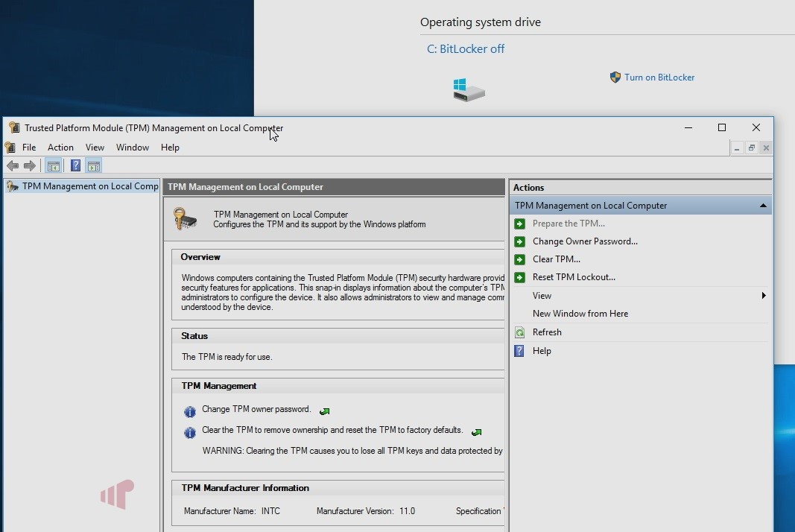This screenshot has width=795, height=532.
Task: Open the View menu in the menu bar
Action: click(x=95, y=148)
